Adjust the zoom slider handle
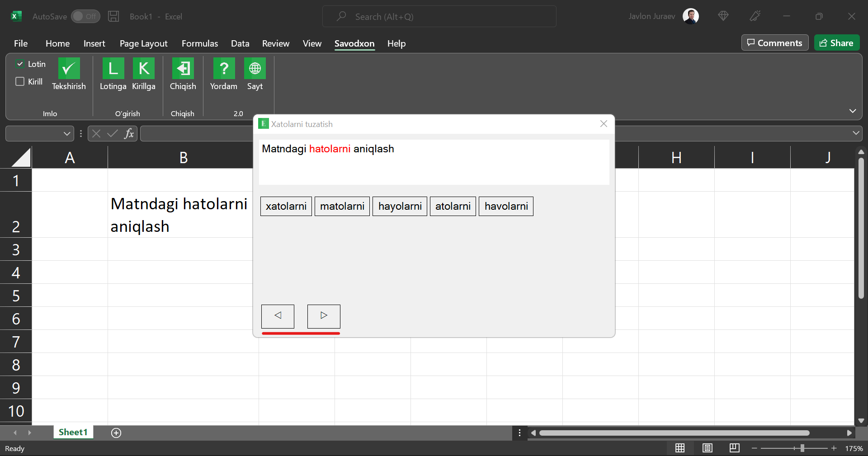Image resolution: width=868 pixels, height=456 pixels. click(802, 448)
